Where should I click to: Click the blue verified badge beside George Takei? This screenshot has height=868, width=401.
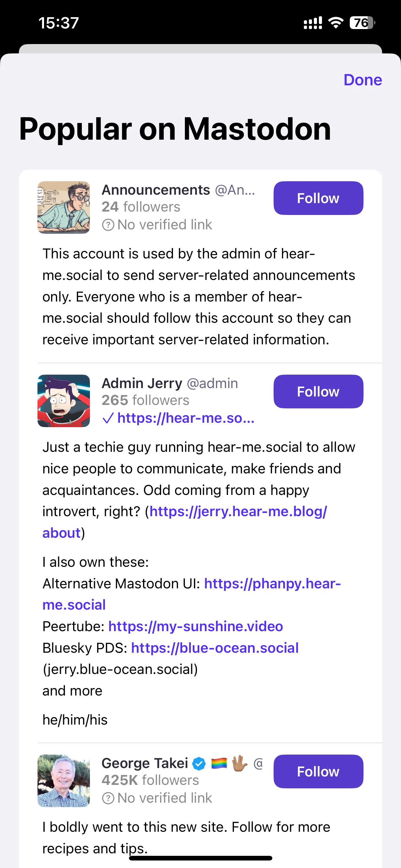(199, 764)
